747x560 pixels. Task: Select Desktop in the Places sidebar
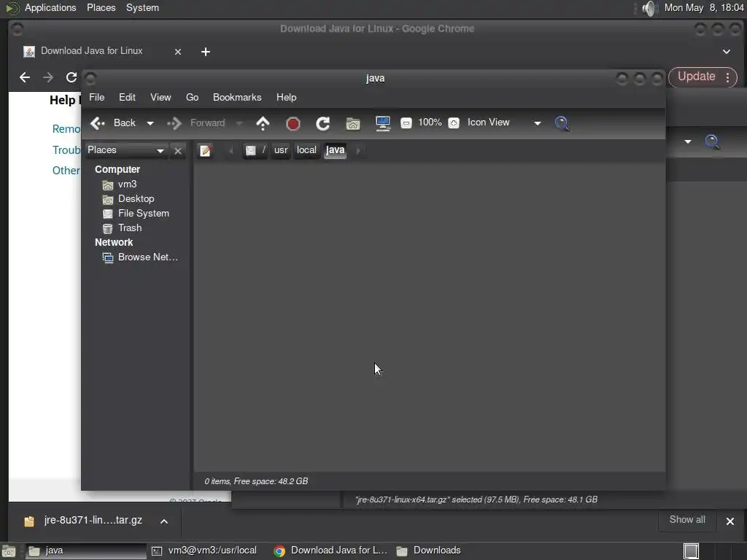pos(128,199)
